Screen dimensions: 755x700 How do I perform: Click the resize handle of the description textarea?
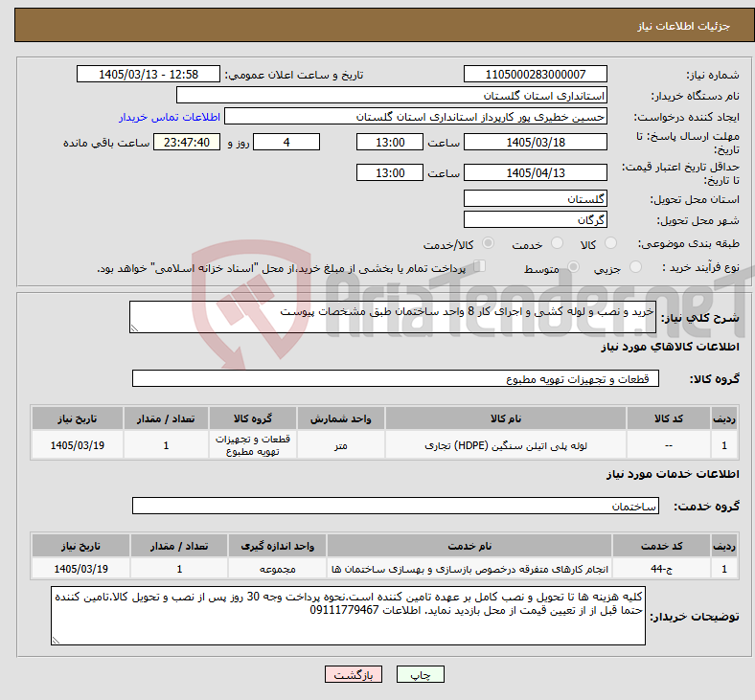[x=134, y=328]
